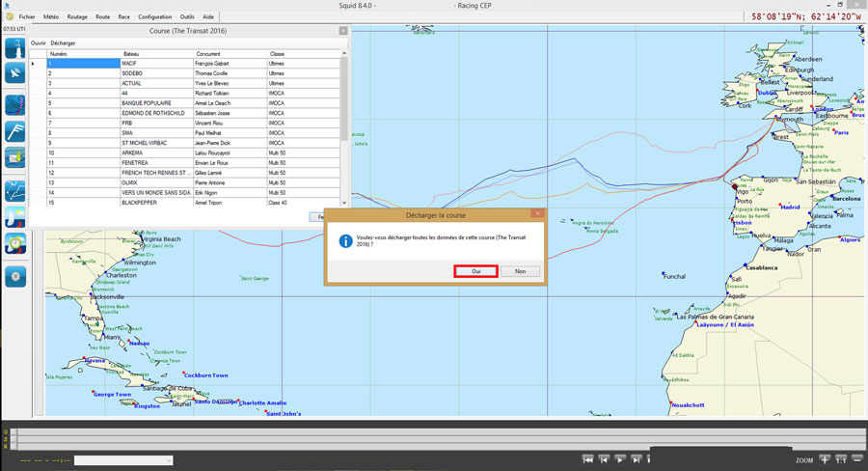Screen dimensions: 868x471
Task: Click the mail download envelope icon
Action: click(14, 157)
